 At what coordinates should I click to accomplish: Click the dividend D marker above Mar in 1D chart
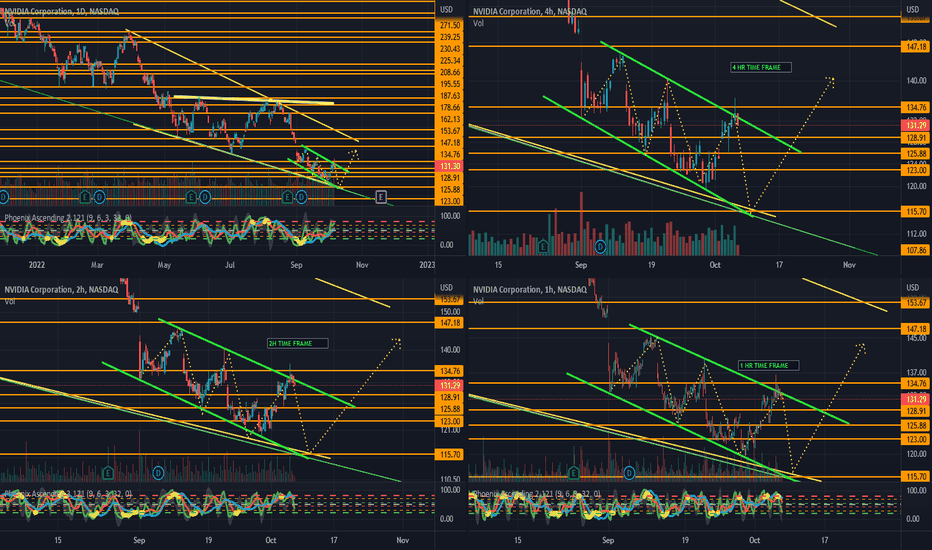point(99,196)
